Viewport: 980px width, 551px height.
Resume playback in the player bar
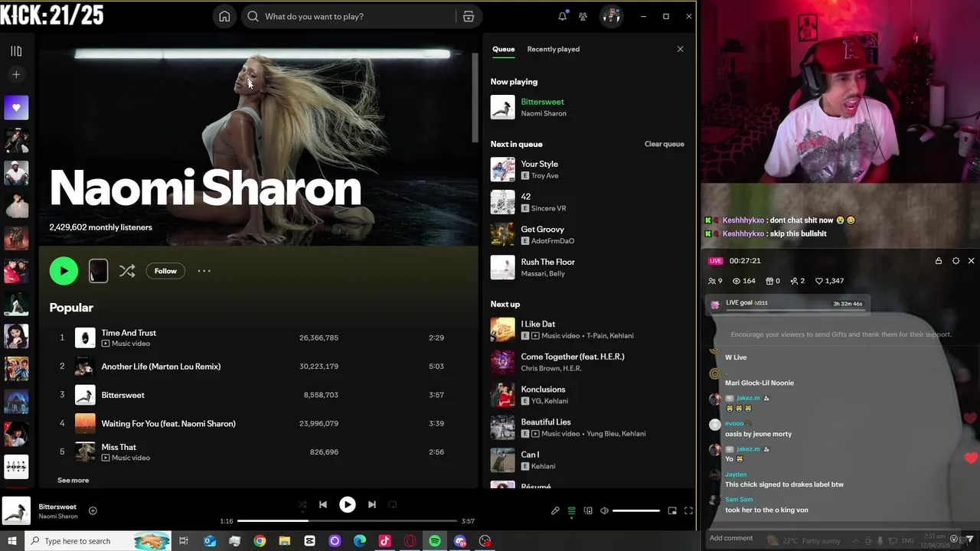348,504
